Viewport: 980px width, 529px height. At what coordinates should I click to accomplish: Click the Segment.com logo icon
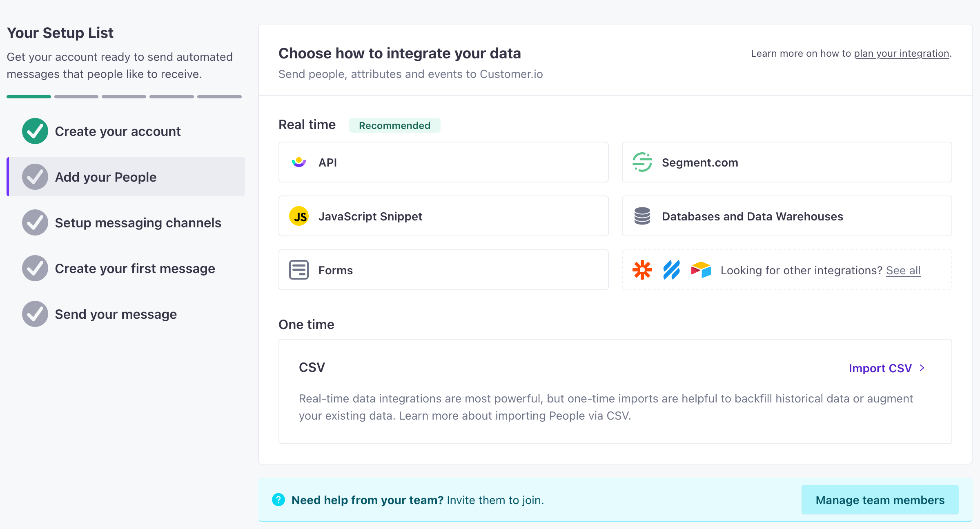tap(642, 162)
